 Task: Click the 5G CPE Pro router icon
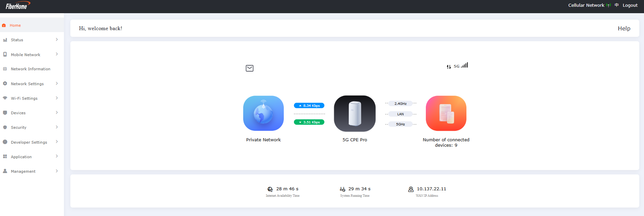tap(354, 114)
